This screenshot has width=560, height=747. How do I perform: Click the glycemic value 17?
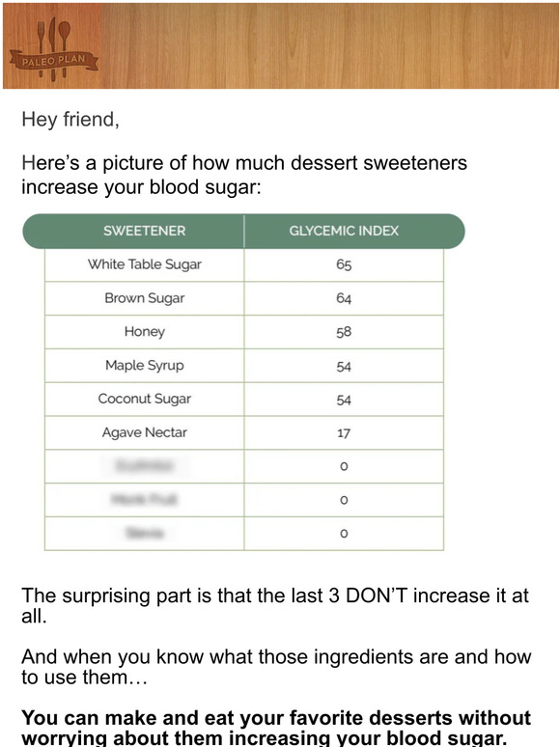344,433
